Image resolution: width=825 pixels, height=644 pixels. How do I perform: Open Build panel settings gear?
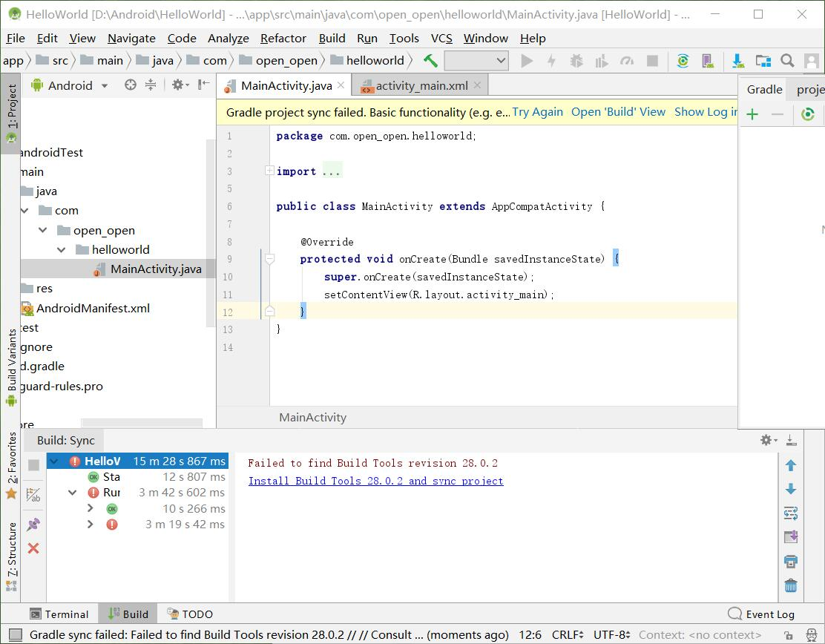(x=768, y=440)
